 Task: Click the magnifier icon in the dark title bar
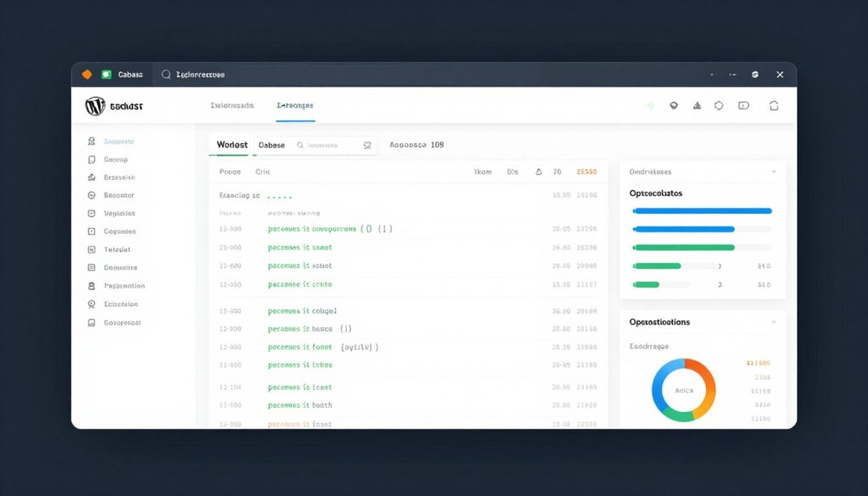click(x=166, y=74)
